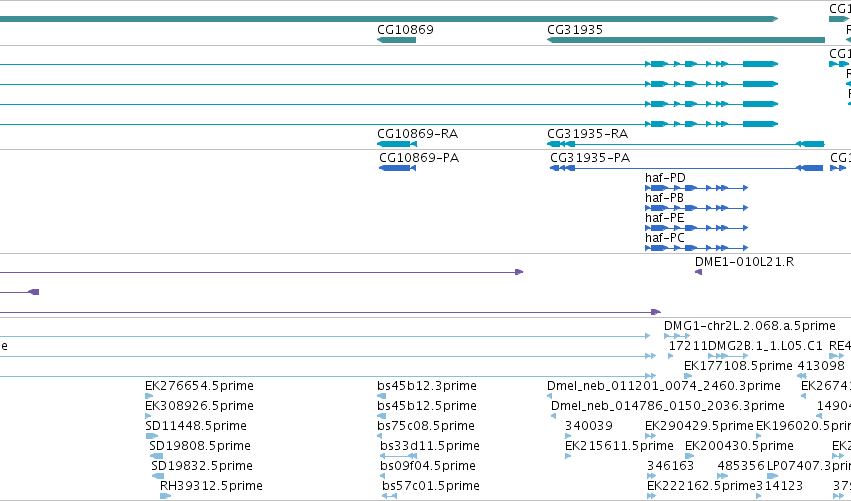Click the SD19808.5prime EST label

tap(200, 446)
